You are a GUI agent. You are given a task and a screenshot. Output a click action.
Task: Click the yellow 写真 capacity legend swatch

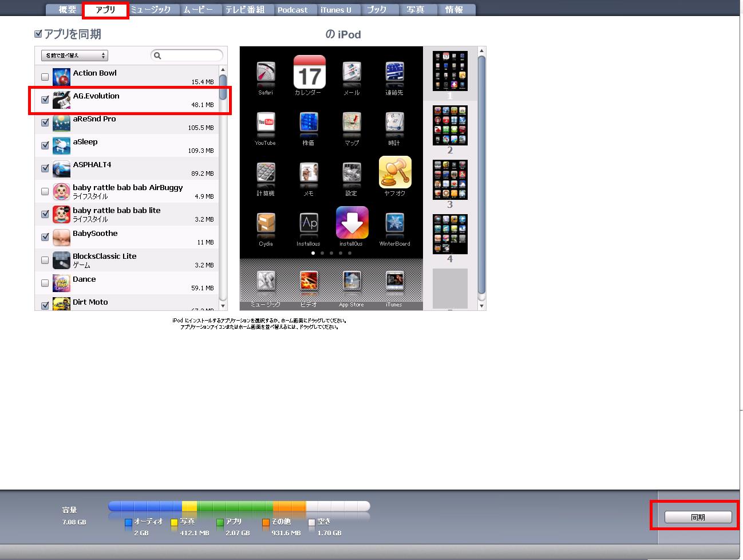click(175, 522)
